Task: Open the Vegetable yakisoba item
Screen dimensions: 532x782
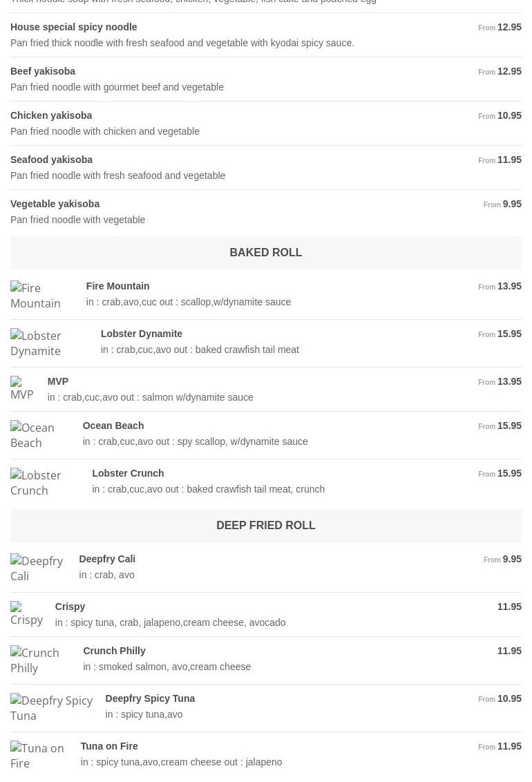Action: [x=55, y=204]
